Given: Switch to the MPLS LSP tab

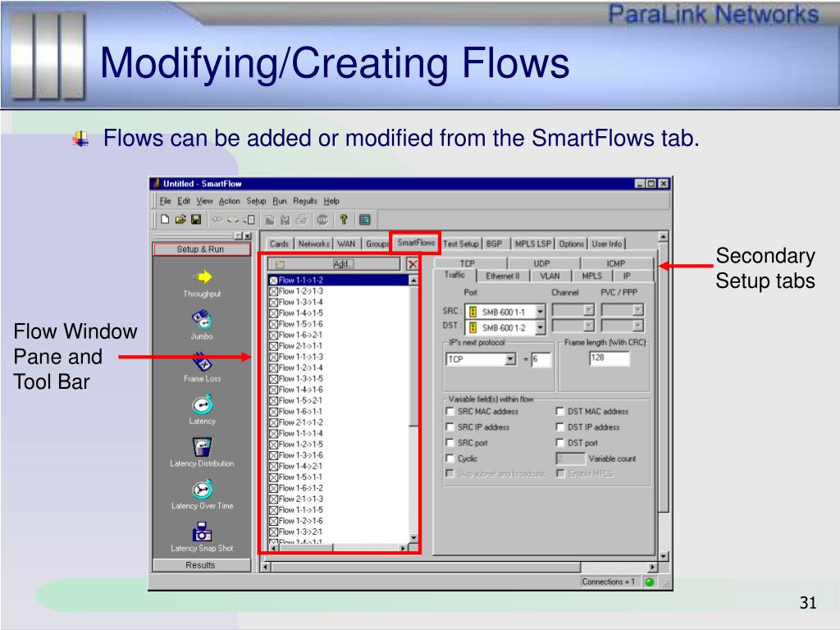Looking at the screenshot, I should (x=532, y=244).
